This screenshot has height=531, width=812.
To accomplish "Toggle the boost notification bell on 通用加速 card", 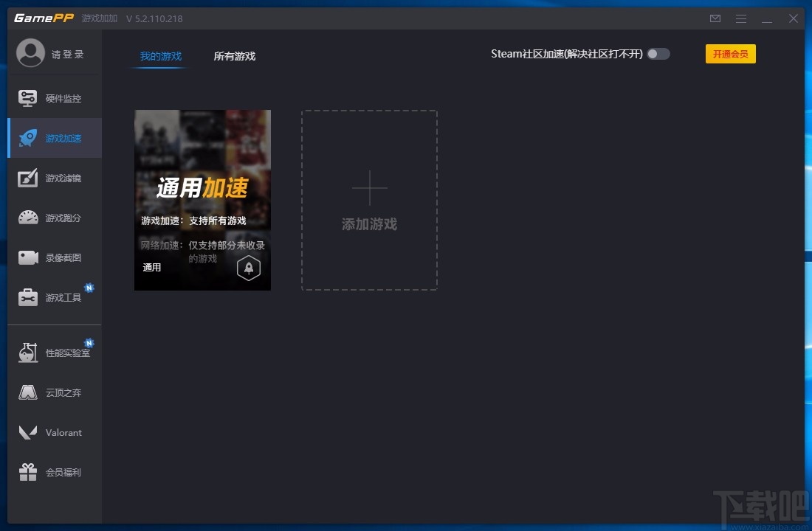I will click(248, 268).
